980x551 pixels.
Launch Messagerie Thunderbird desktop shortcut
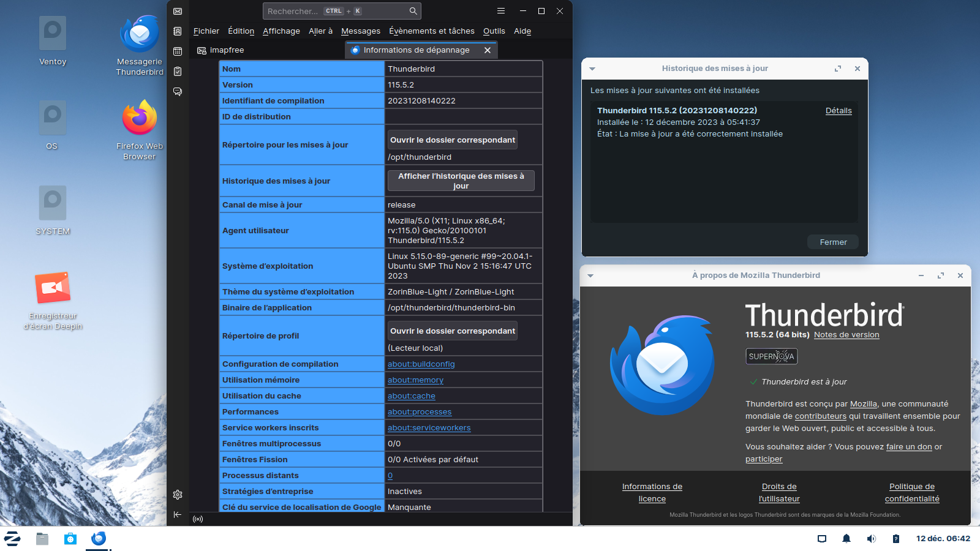[x=140, y=46]
